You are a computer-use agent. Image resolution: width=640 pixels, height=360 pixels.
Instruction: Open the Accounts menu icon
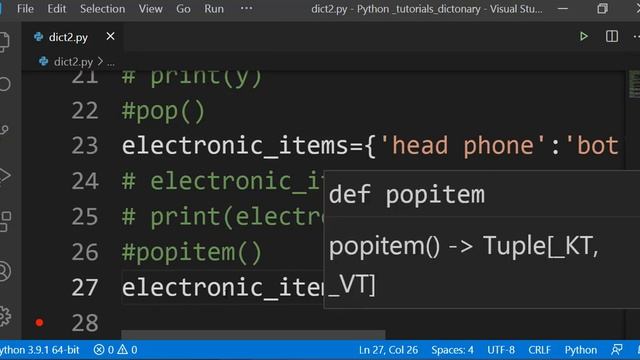click(4, 271)
